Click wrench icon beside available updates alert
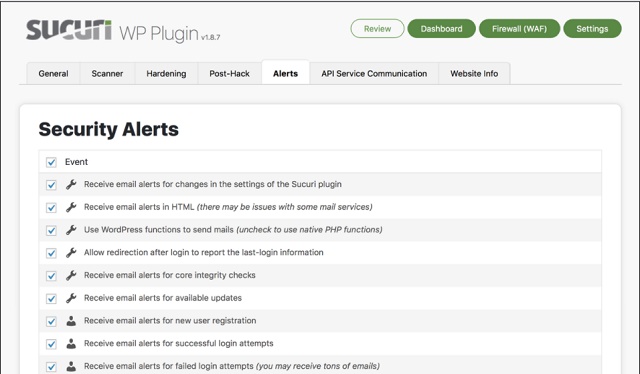Screen dimensions: 640x374 tap(71, 298)
